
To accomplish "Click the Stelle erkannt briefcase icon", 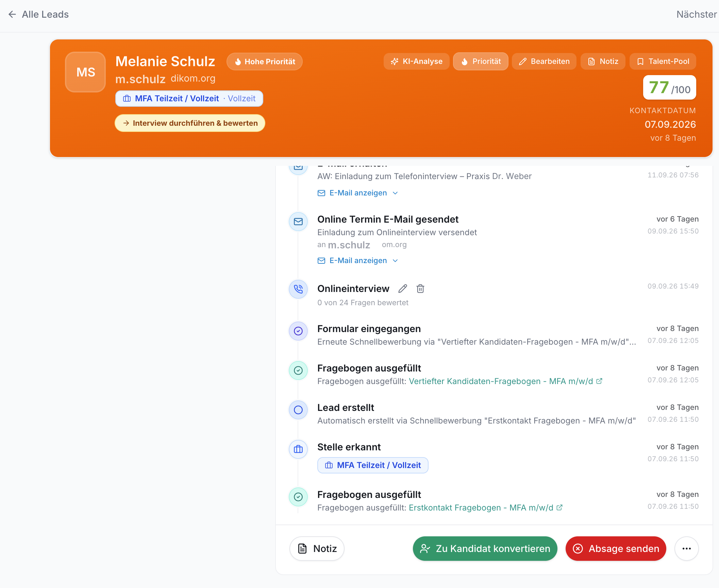I will [298, 449].
